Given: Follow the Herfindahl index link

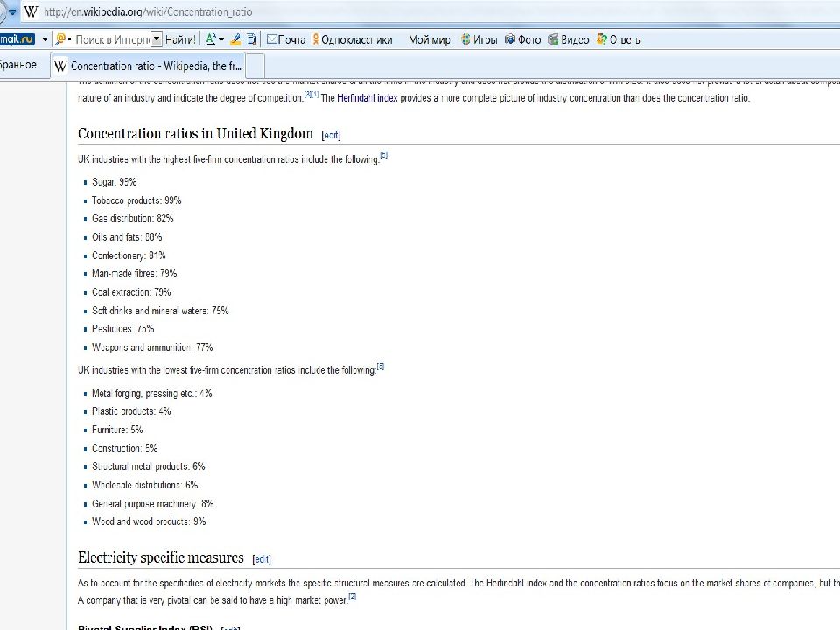Looking at the screenshot, I should coord(367,97).
